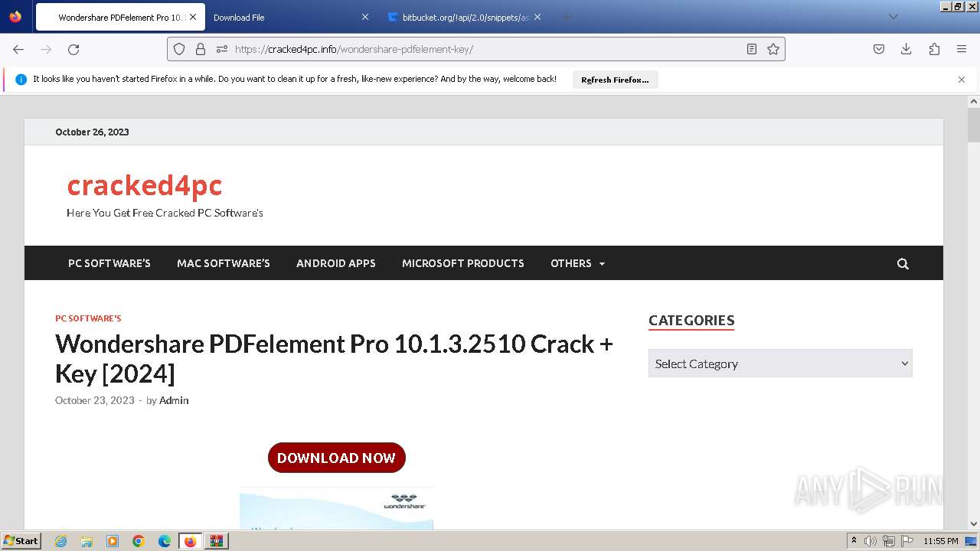Dismiss the Refresh Firefox notification bar

962,80
